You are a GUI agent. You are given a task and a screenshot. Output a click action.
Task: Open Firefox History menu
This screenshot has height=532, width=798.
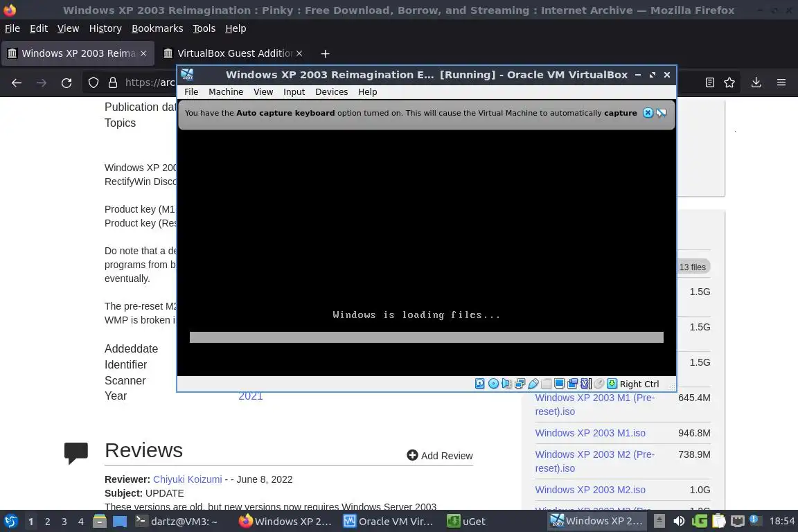coord(105,28)
